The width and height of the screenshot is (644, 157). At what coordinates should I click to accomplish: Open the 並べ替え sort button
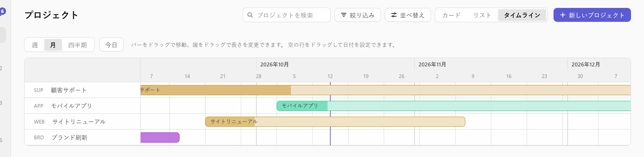coord(408,15)
